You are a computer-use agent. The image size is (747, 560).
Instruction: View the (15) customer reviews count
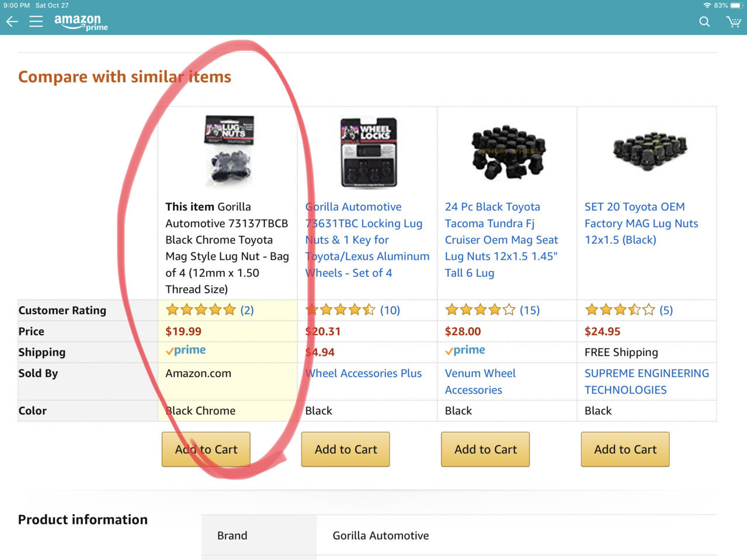click(x=529, y=310)
